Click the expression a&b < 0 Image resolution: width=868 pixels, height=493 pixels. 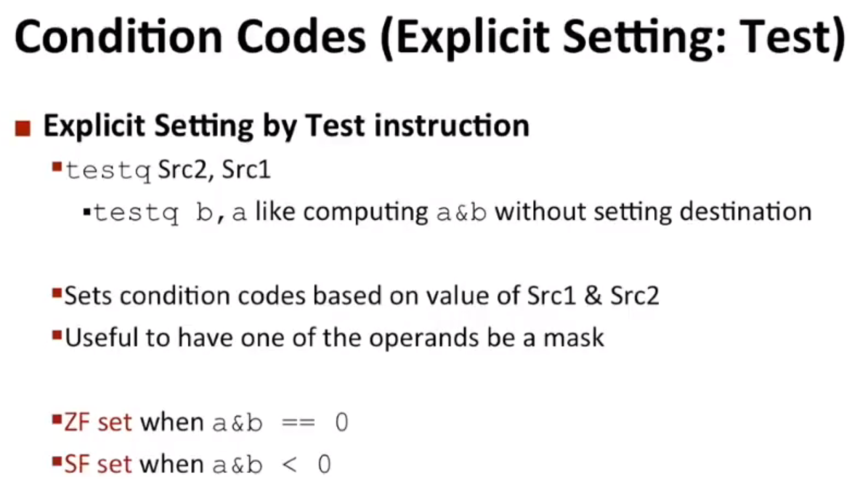click(x=272, y=465)
